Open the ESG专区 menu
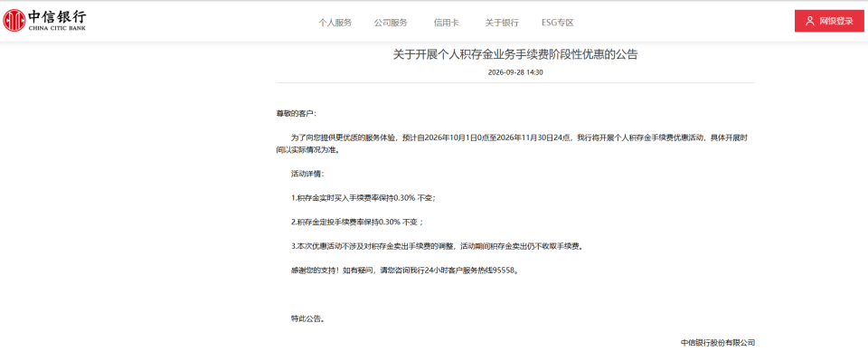This screenshot has width=868, height=361. click(558, 23)
